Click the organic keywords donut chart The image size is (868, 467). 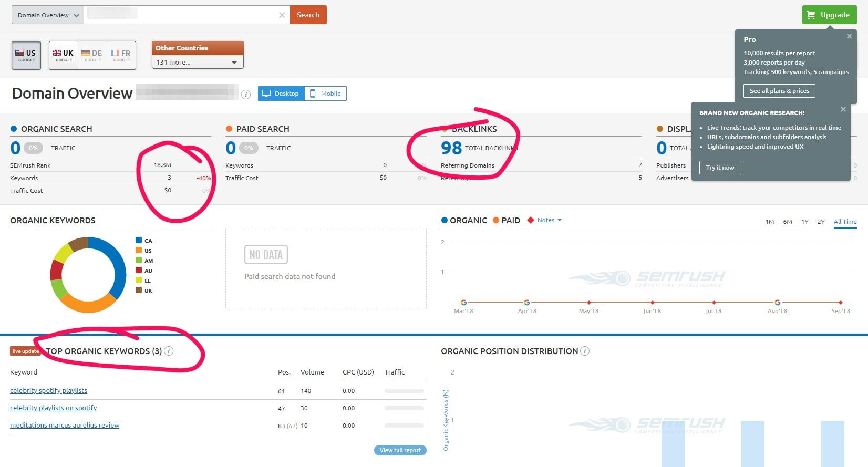[88, 275]
